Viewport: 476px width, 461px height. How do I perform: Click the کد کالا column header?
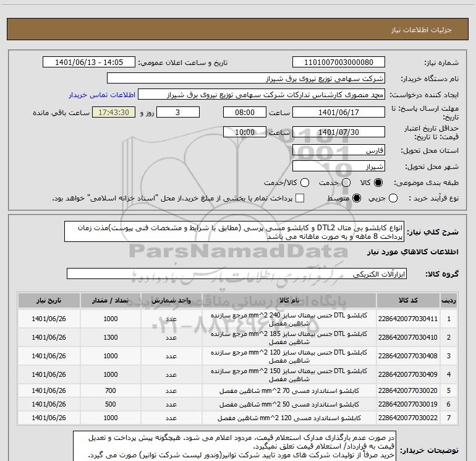point(408,300)
